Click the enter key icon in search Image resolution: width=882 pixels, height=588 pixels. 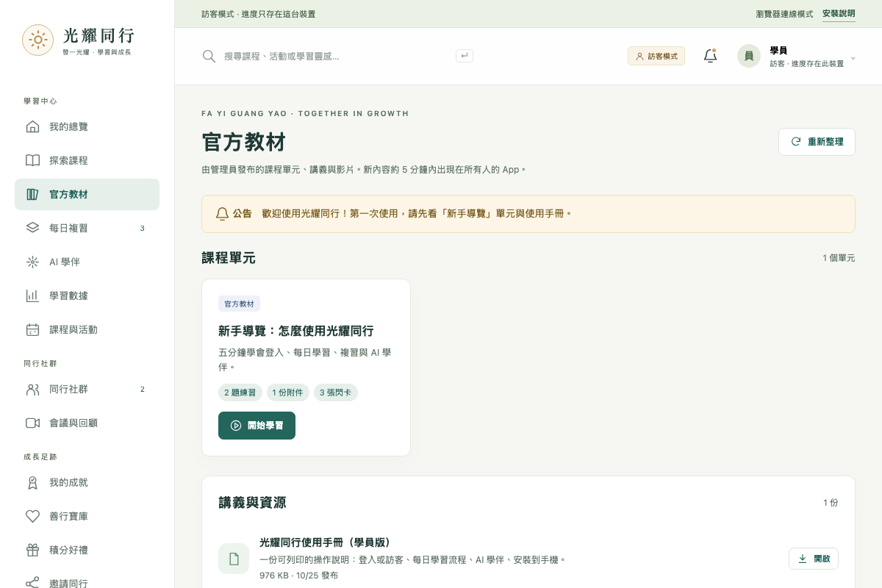(464, 55)
